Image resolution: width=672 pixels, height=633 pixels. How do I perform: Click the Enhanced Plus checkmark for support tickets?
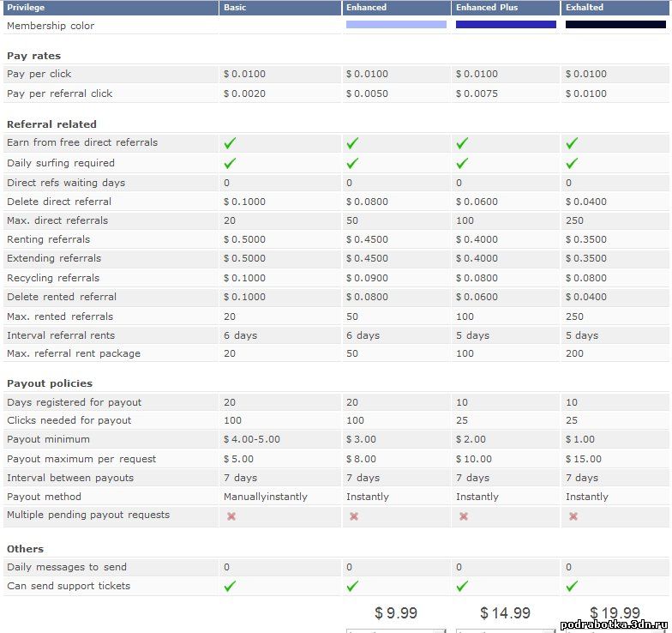(462, 587)
